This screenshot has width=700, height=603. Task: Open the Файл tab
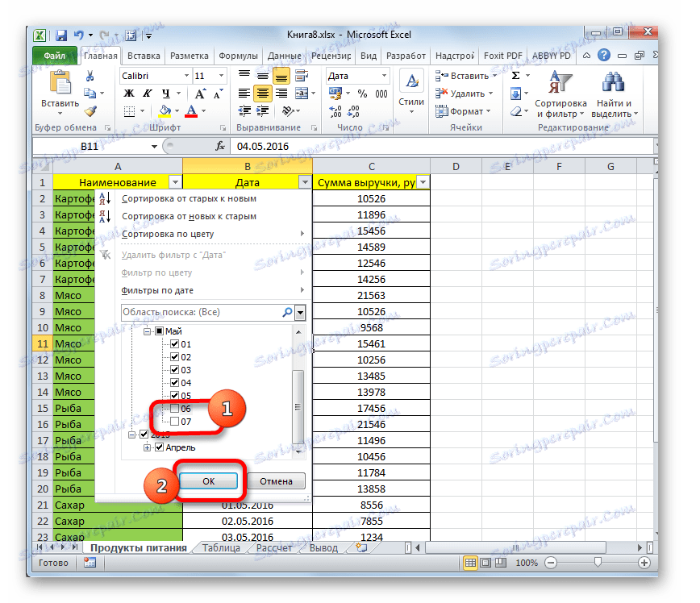(x=55, y=56)
